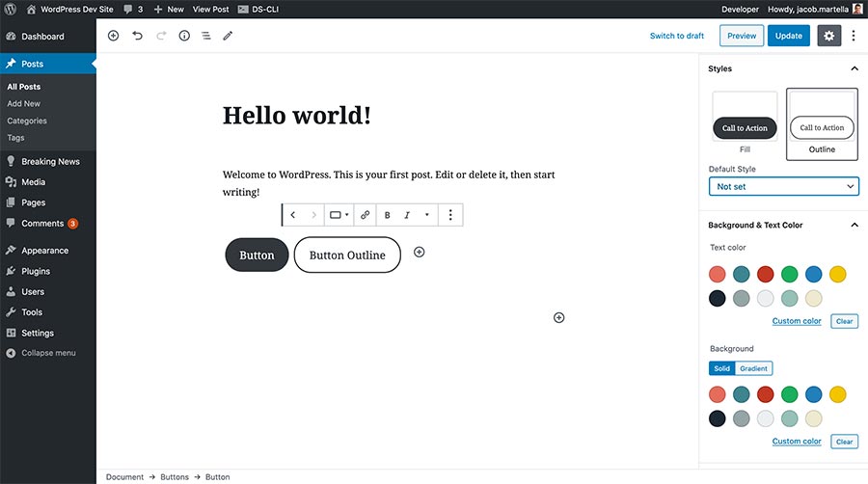Open the Users menu
This screenshot has height=484, width=868.
tap(48, 291)
